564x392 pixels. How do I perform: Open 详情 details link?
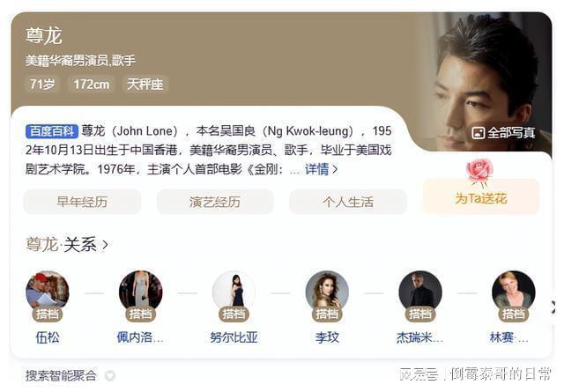[321, 169]
